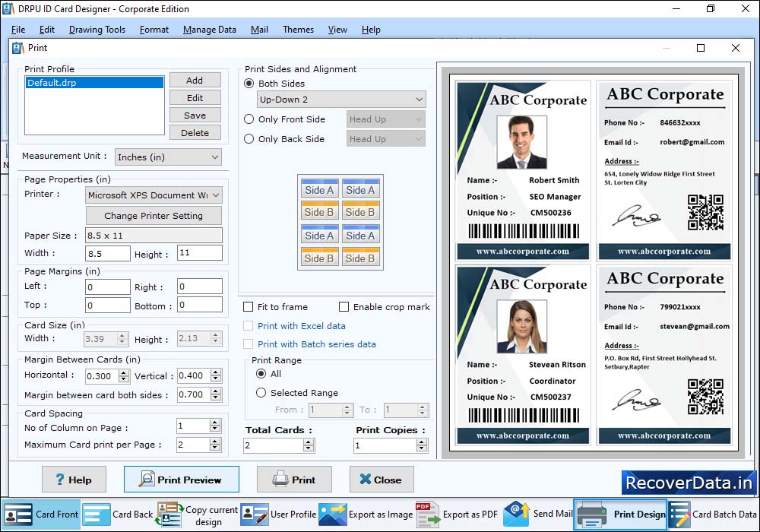The width and height of the screenshot is (760, 532).
Task: Open the File menu
Action: click(x=18, y=30)
